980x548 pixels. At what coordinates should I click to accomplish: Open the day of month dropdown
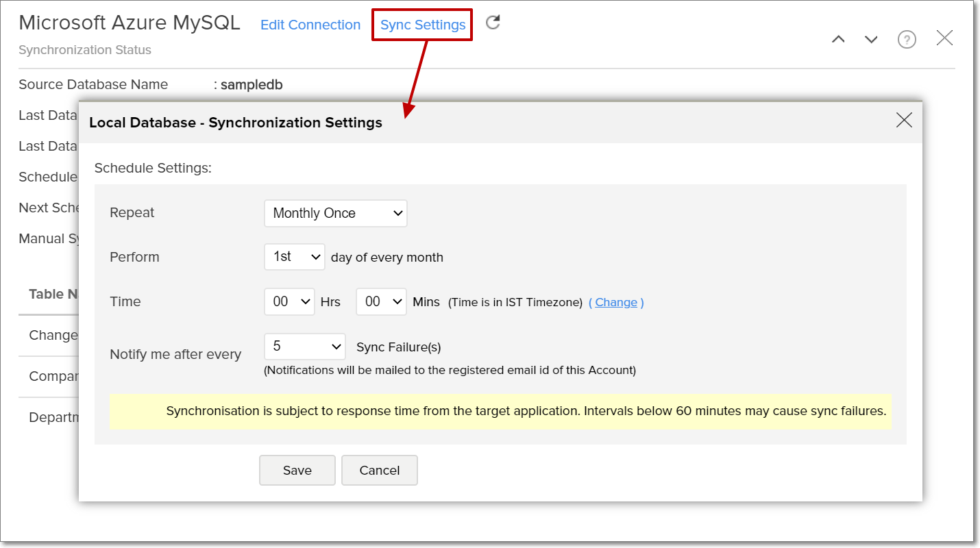(x=294, y=256)
